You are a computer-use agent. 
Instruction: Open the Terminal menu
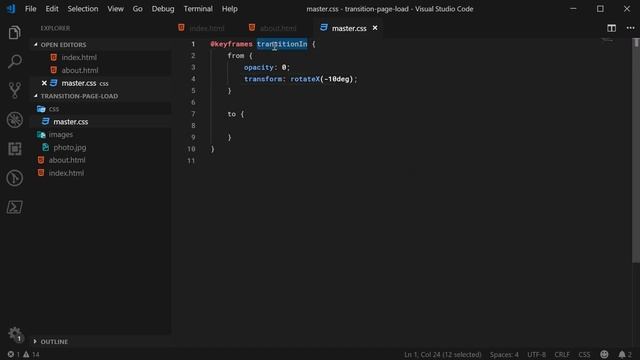pyautogui.click(x=198, y=9)
